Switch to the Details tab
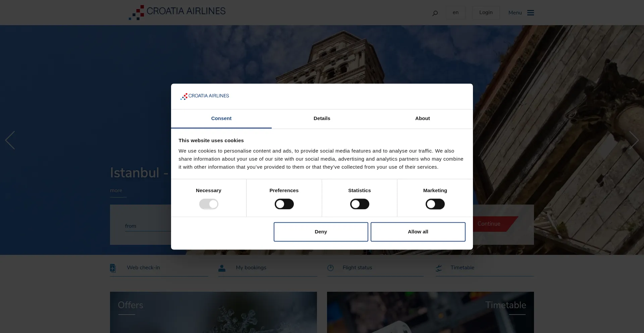 click(x=322, y=118)
